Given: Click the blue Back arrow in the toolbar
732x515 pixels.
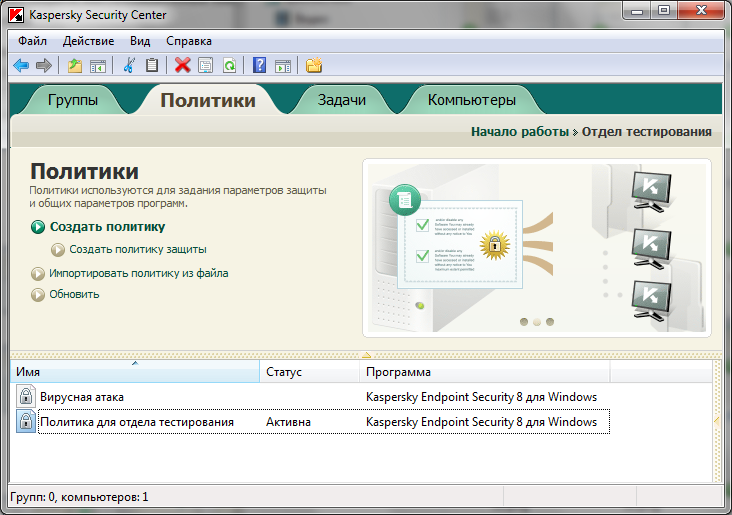Looking at the screenshot, I should pos(21,66).
